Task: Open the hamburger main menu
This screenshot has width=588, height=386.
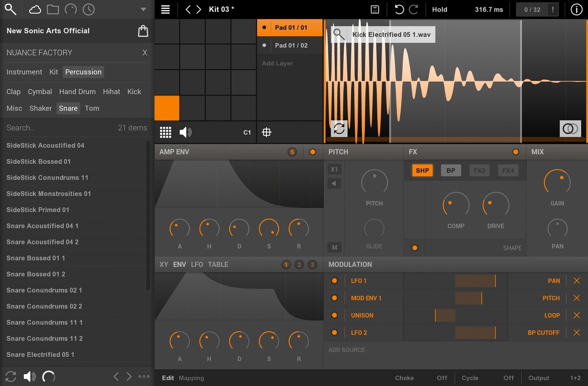Action: point(166,10)
